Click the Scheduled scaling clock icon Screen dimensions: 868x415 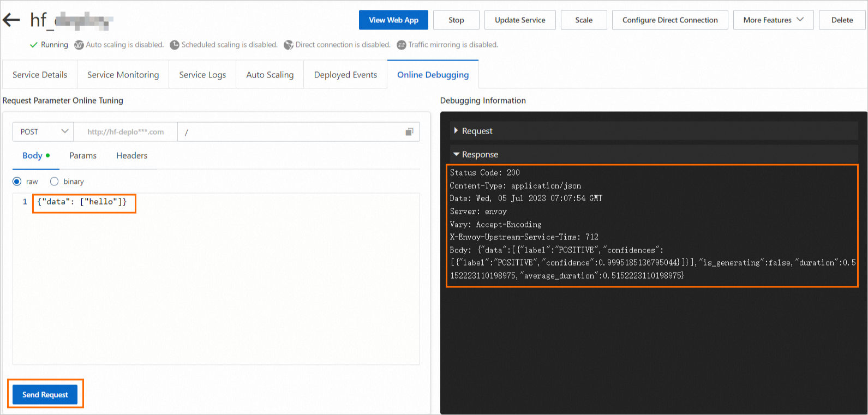click(175, 45)
